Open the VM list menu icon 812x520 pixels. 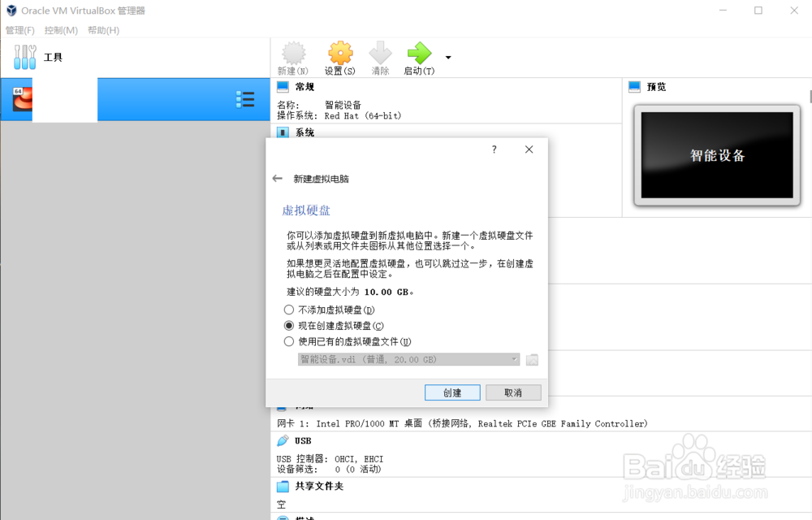click(x=245, y=99)
